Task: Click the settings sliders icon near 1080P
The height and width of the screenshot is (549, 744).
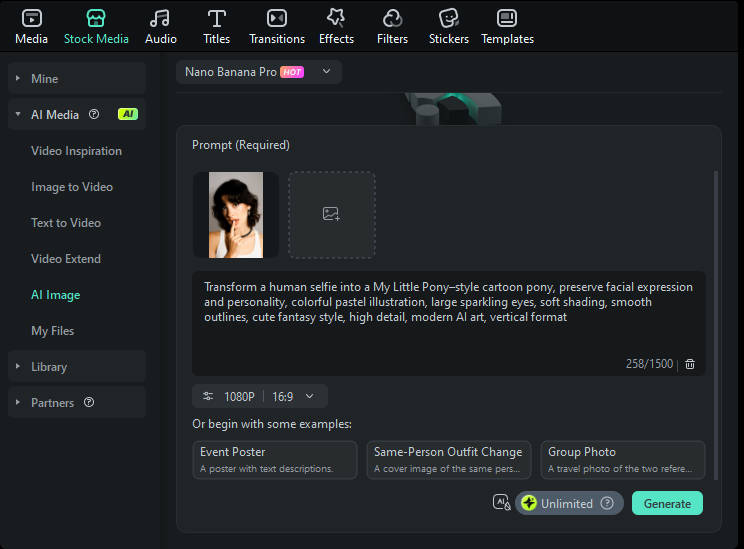Action: [208, 396]
